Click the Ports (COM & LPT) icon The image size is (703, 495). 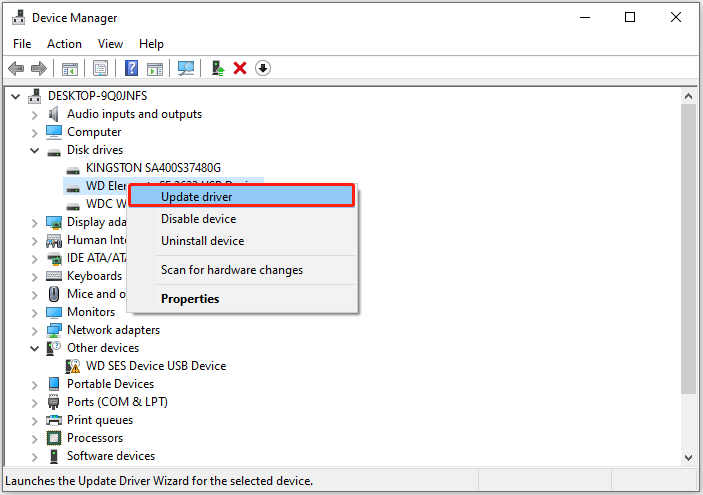pos(54,402)
